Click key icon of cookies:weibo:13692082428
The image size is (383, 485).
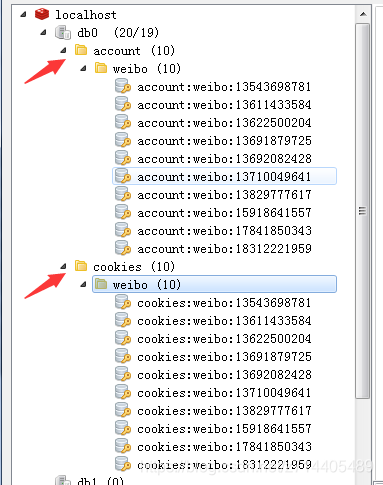(123, 374)
